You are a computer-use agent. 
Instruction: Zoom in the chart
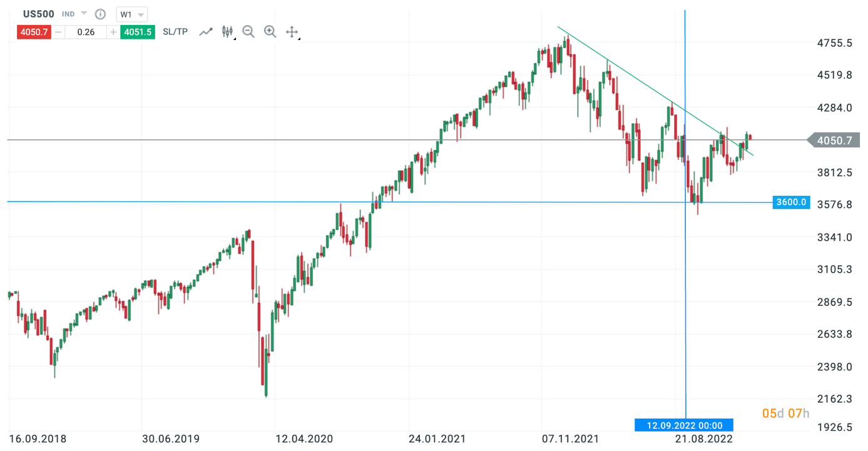click(x=270, y=32)
